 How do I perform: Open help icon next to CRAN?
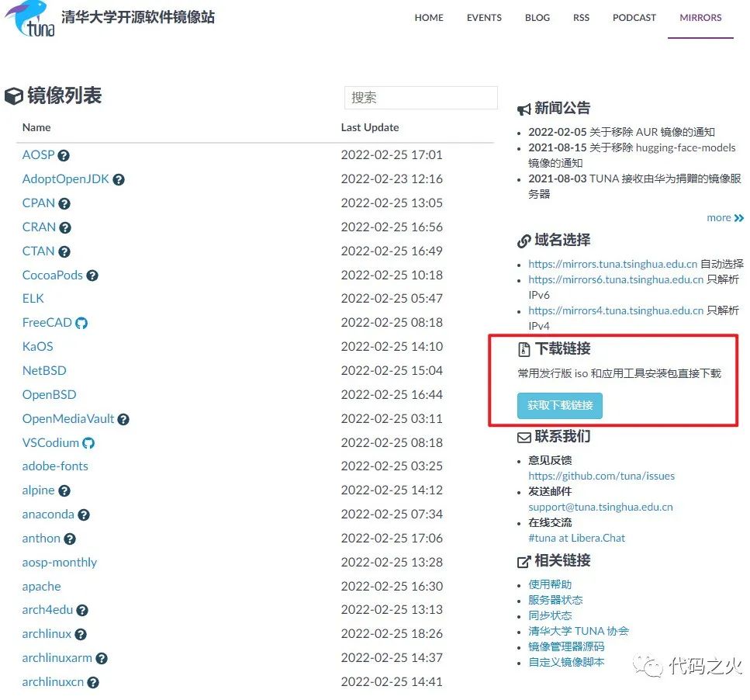point(65,227)
